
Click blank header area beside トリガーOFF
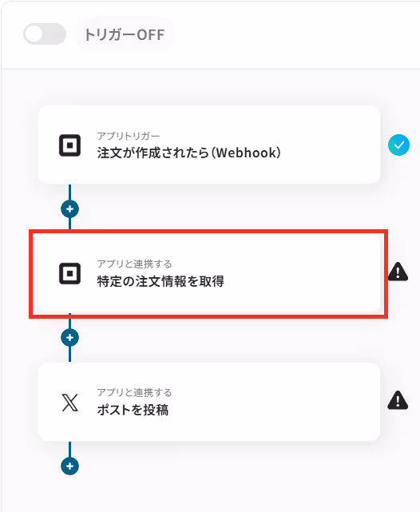tap(294, 34)
